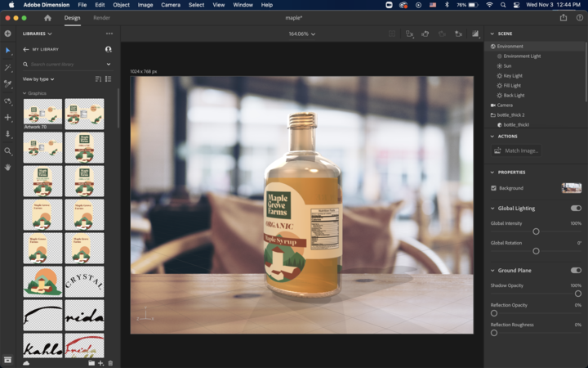
Task: Open the 164.06% zoom dropdown
Action: tap(302, 34)
